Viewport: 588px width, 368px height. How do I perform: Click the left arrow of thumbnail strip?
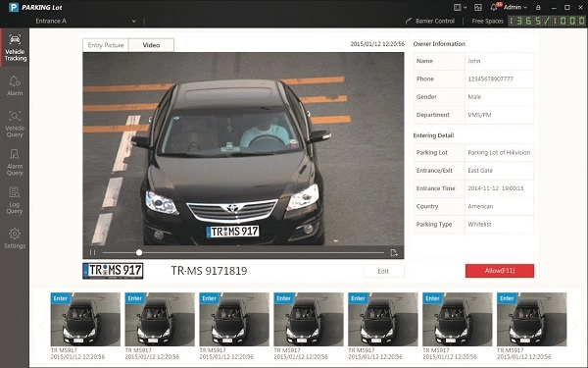(42, 325)
